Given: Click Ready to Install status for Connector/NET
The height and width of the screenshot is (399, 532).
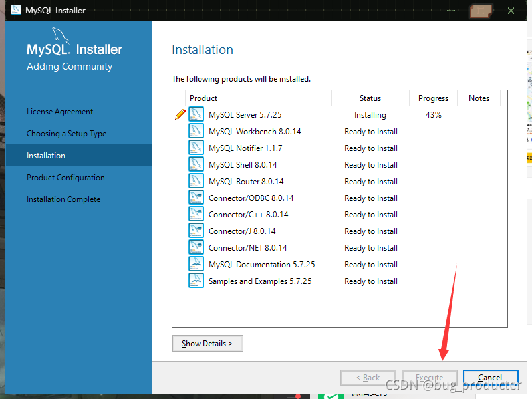Looking at the screenshot, I should 371,248.
